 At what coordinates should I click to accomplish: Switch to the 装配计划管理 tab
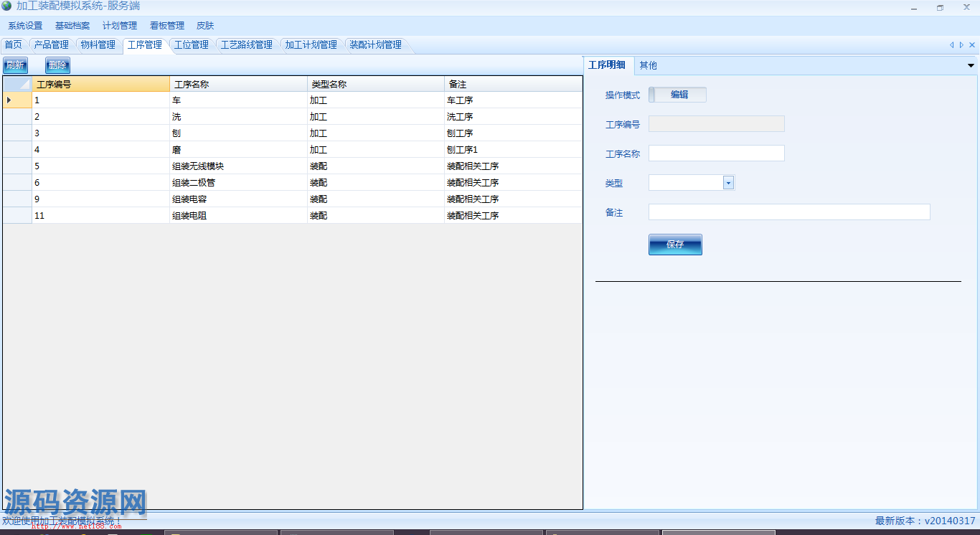coord(376,45)
